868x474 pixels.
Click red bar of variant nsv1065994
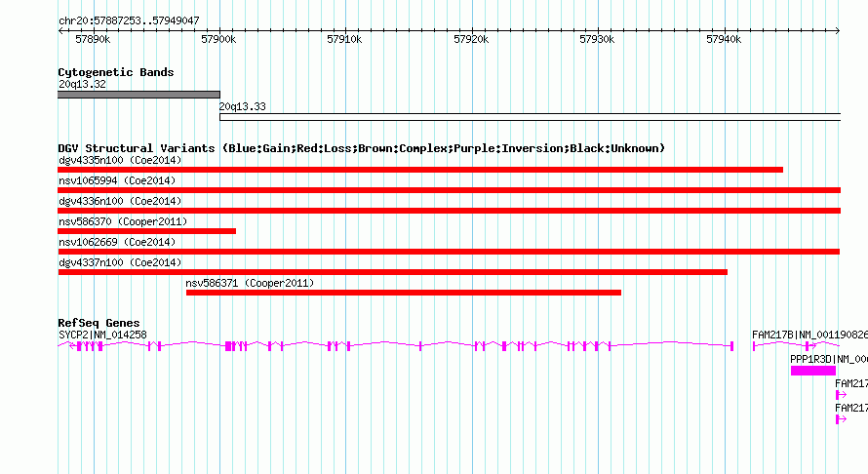449,190
